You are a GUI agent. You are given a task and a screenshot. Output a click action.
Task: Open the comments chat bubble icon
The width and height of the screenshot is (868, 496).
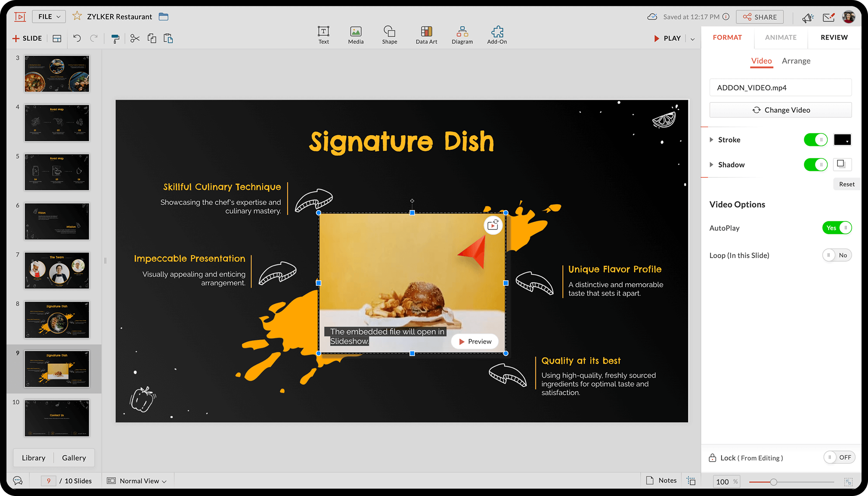(18, 480)
